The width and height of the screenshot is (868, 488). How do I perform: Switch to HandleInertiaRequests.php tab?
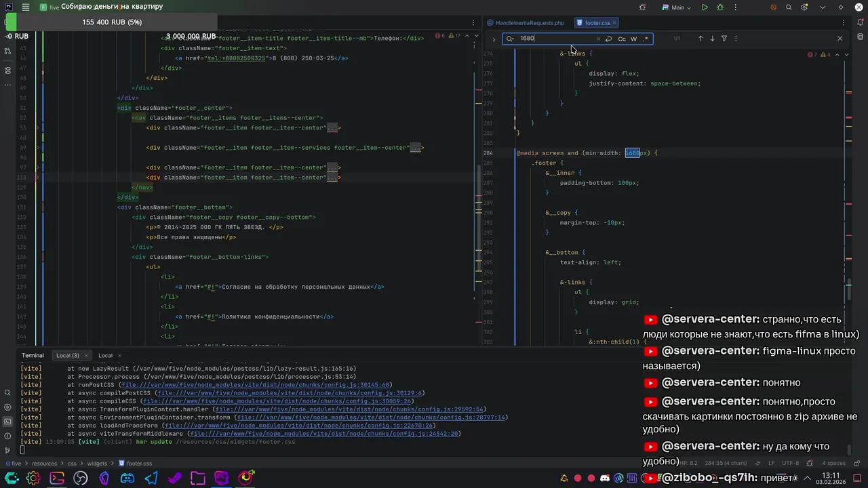pyautogui.click(x=525, y=23)
